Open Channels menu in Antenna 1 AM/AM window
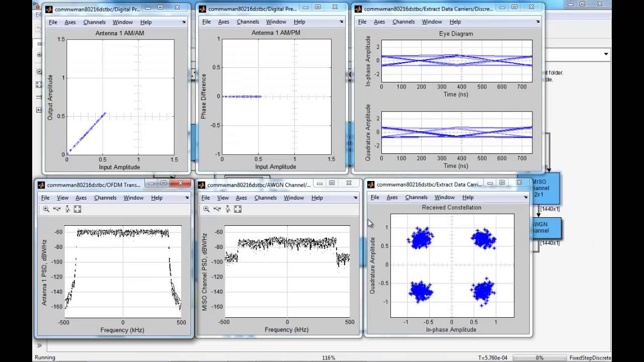This screenshot has height=362, width=644. coord(95,22)
